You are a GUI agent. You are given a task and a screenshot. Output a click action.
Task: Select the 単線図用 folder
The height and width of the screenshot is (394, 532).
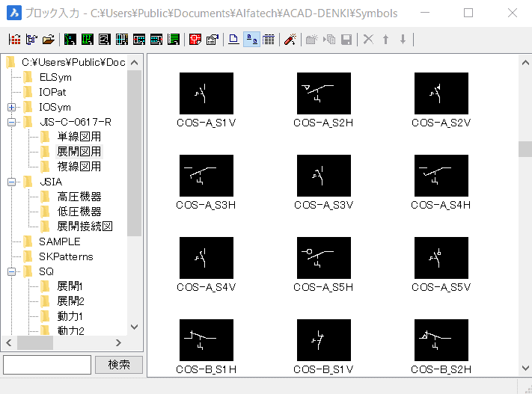(x=79, y=137)
